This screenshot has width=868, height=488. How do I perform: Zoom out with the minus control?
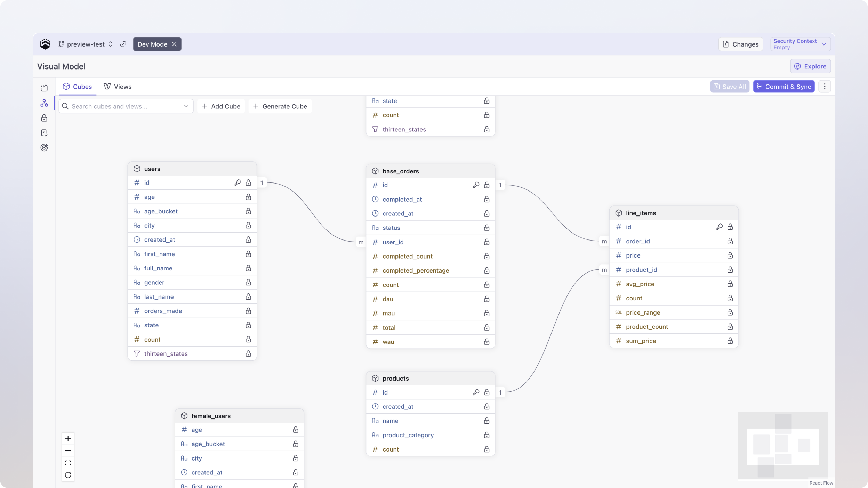tap(68, 451)
